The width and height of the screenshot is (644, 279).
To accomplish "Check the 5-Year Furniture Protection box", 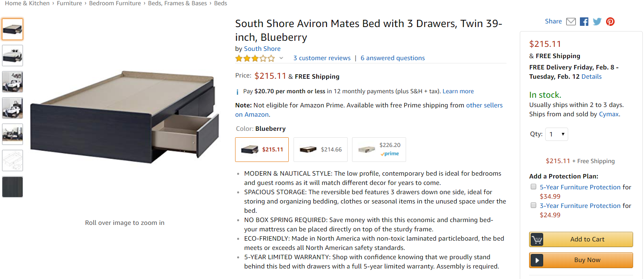I will [x=534, y=187].
